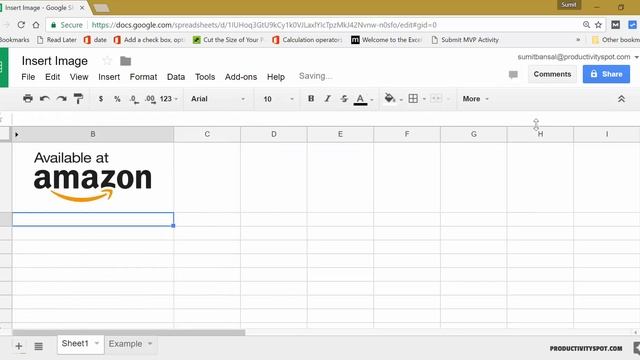Decrease decimal places
The width and height of the screenshot is (640, 360).
[x=134, y=99]
